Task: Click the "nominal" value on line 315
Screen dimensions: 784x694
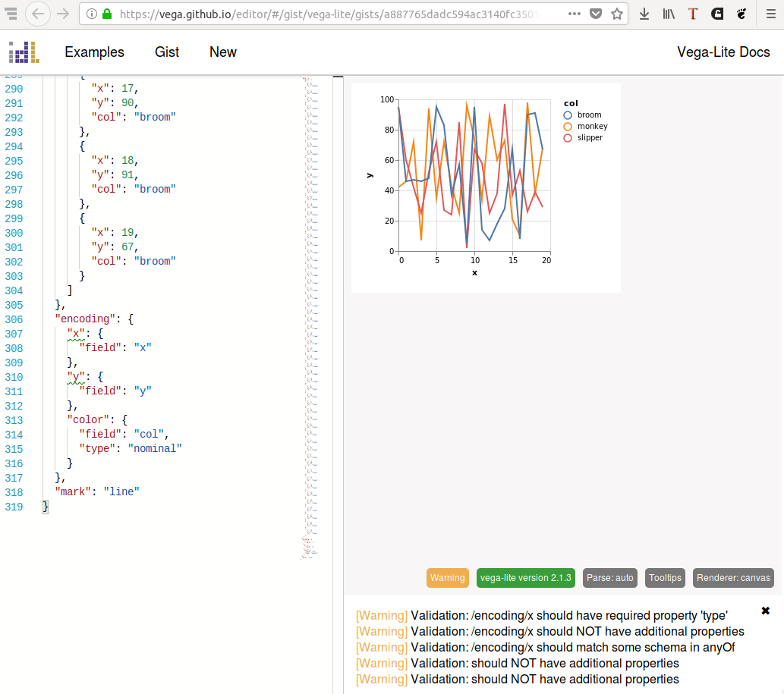Action: [x=155, y=449]
